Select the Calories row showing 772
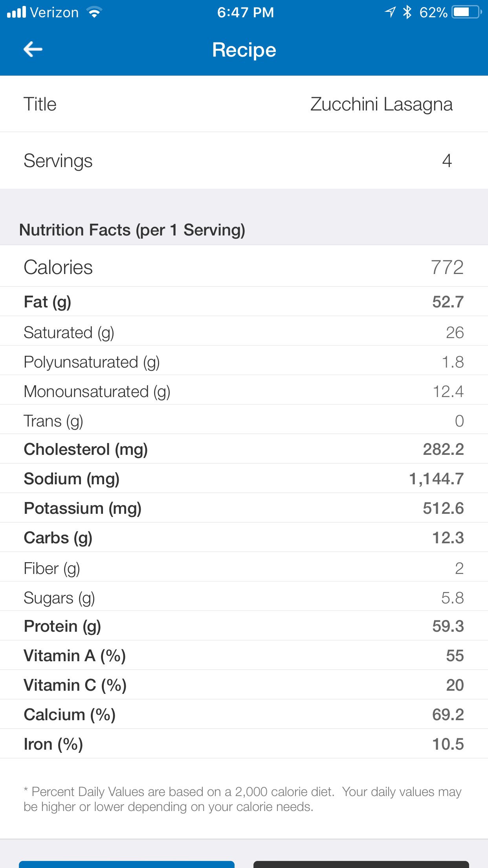Viewport: 488px width, 868px height. 244,267
